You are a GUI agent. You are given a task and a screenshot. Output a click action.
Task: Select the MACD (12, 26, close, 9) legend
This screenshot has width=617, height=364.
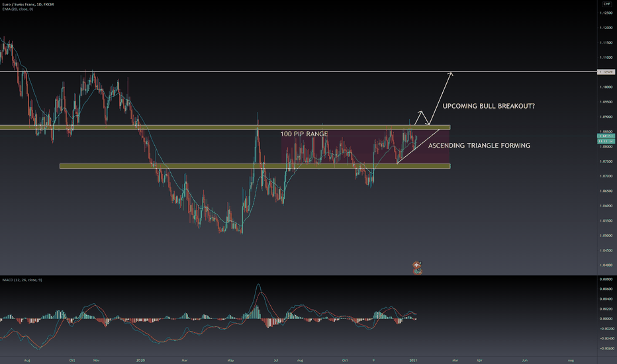tap(22, 280)
